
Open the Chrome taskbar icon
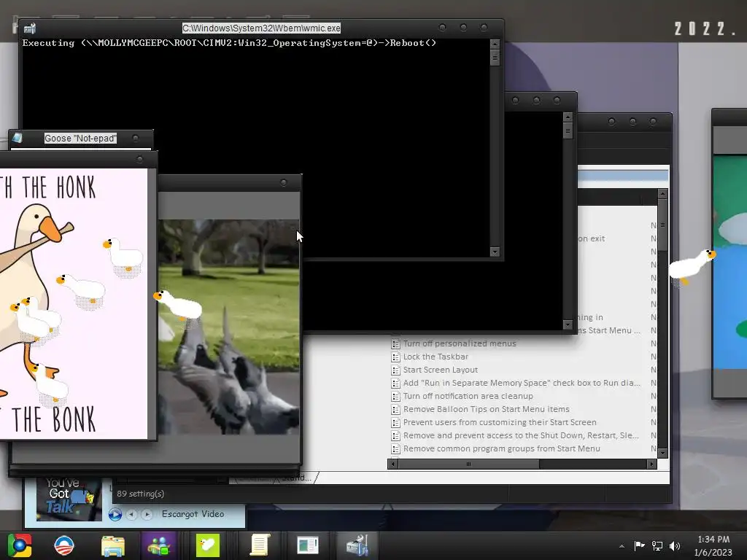click(19, 545)
